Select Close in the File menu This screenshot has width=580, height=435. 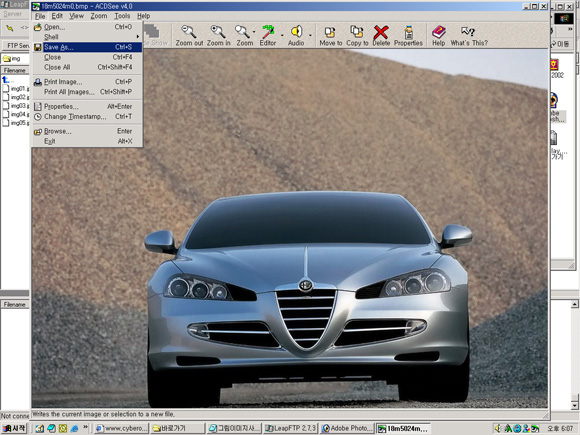pos(87,57)
